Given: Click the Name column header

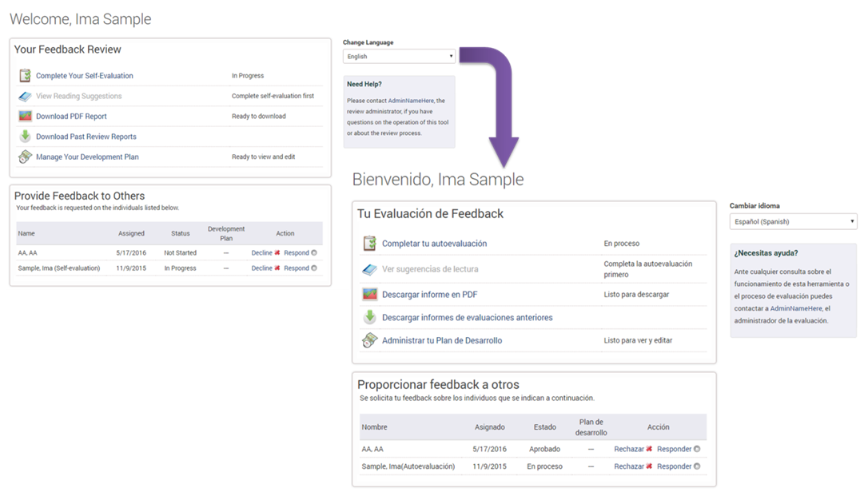Looking at the screenshot, I should click(x=26, y=233).
